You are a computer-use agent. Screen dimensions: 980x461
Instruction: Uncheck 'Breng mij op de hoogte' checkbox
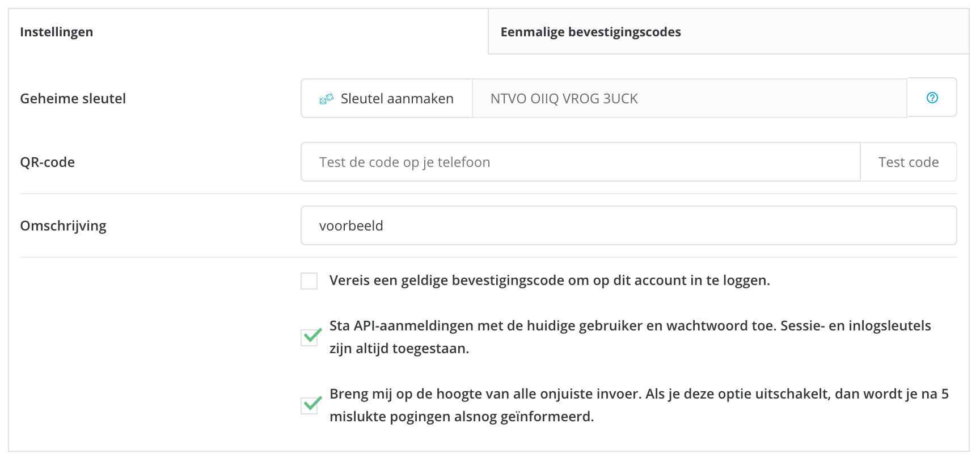click(x=309, y=405)
